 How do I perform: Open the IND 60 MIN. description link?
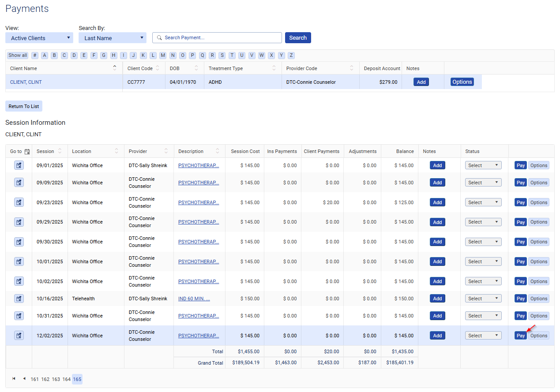coord(194,299)
